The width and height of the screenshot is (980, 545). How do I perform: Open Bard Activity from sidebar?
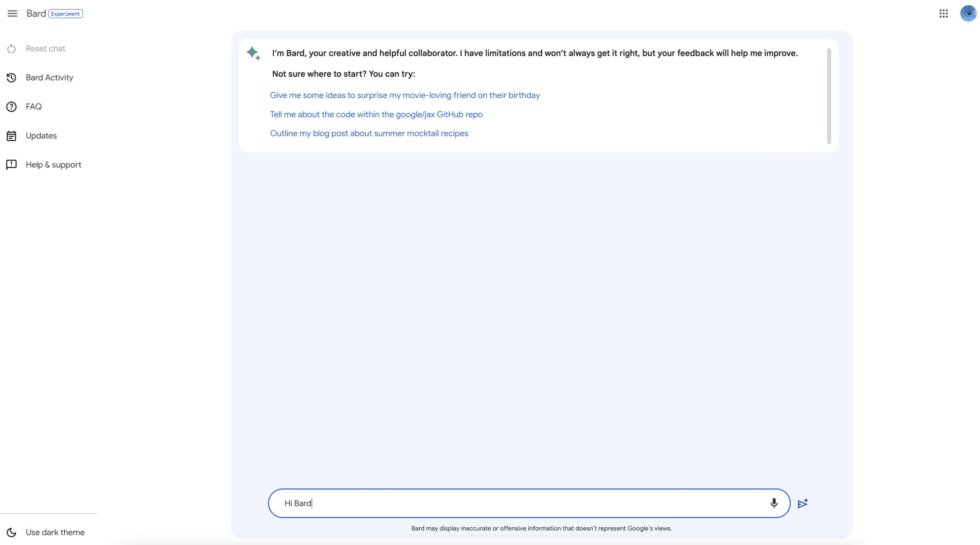click(x=49, y=78)
